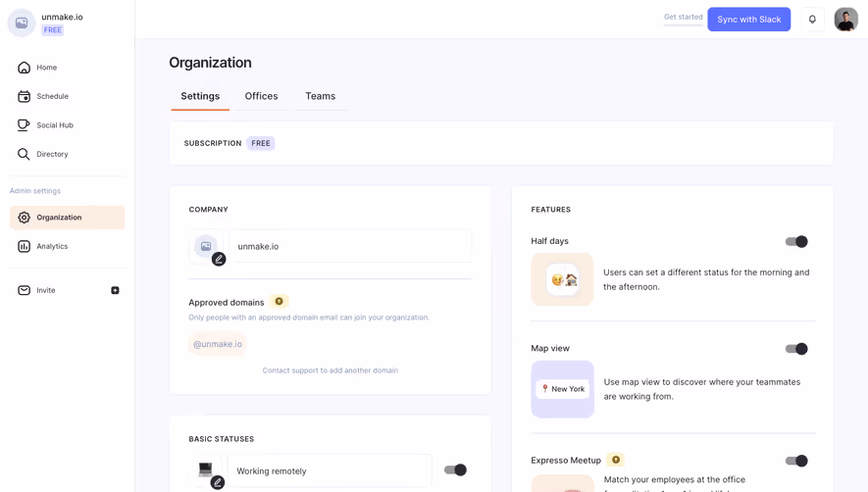Screen dimensions: 868x492
Task: Open Invite envelope icon
Action: [x=24, y=290]
